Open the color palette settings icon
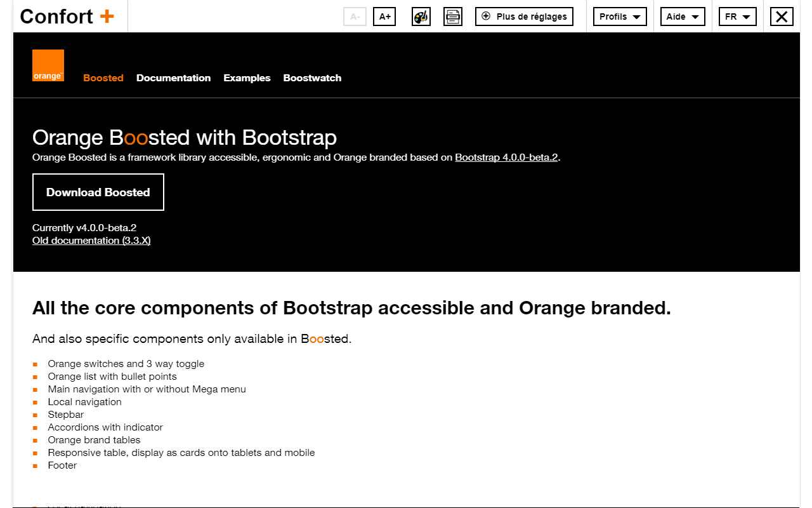 pyautogui.click(x=421, y=17)
